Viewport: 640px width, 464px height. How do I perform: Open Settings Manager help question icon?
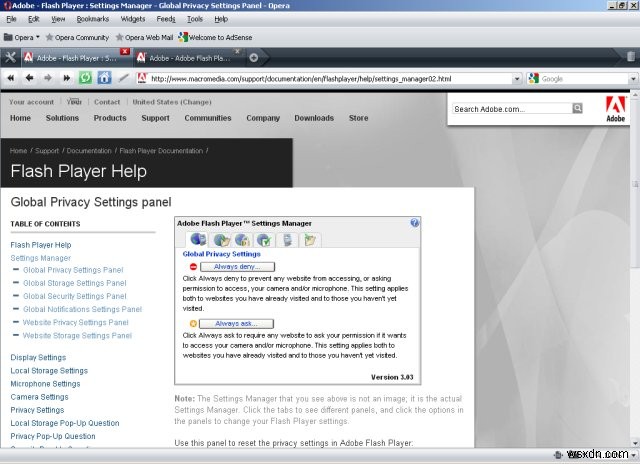(x=414, y=222)
